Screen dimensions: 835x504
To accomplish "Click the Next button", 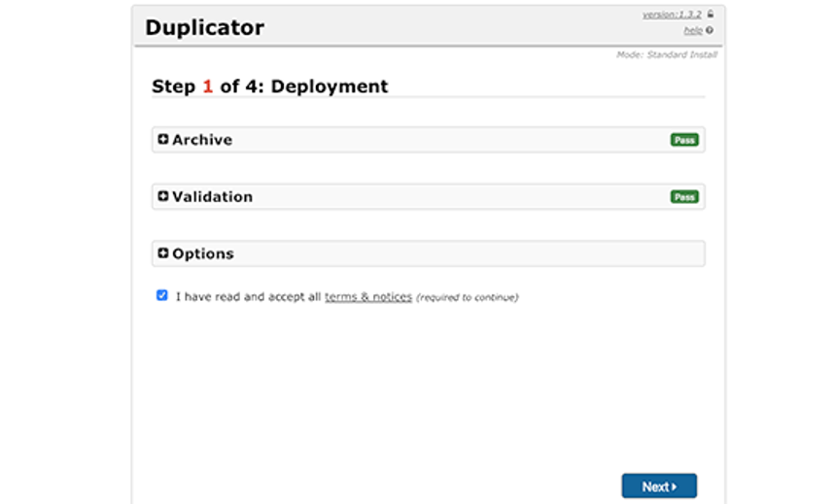I will (659, 486).
